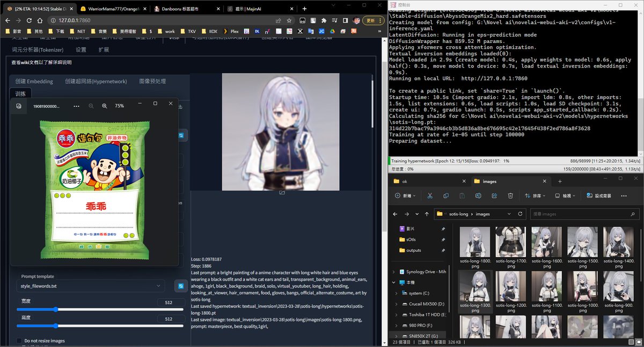Refresh the hypernetwork list button behind viewer
The width and height of the screenshot is (644, 347).
click(x=182, y=135)
